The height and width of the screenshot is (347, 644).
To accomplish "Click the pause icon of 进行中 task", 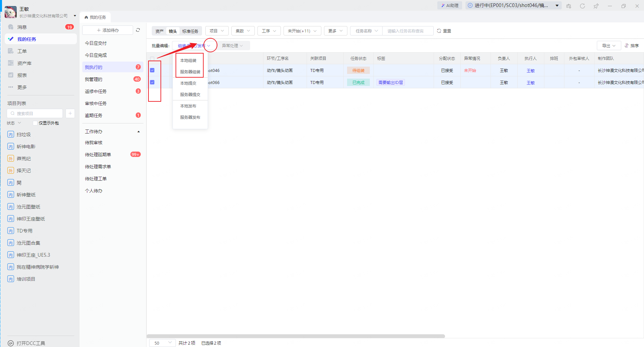I will pyautogui.click(x=470, y=5).
